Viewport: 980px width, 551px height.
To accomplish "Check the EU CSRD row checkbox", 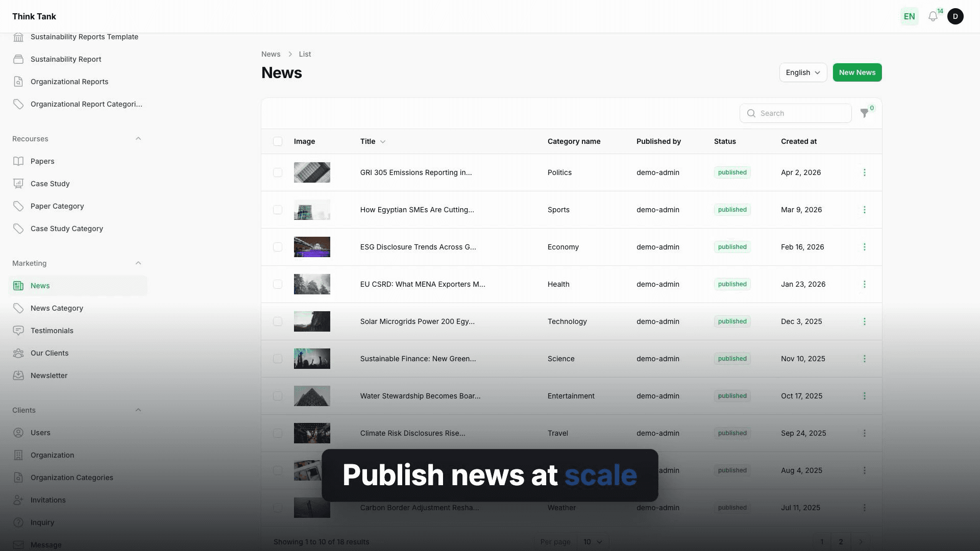I will (278, 284).
